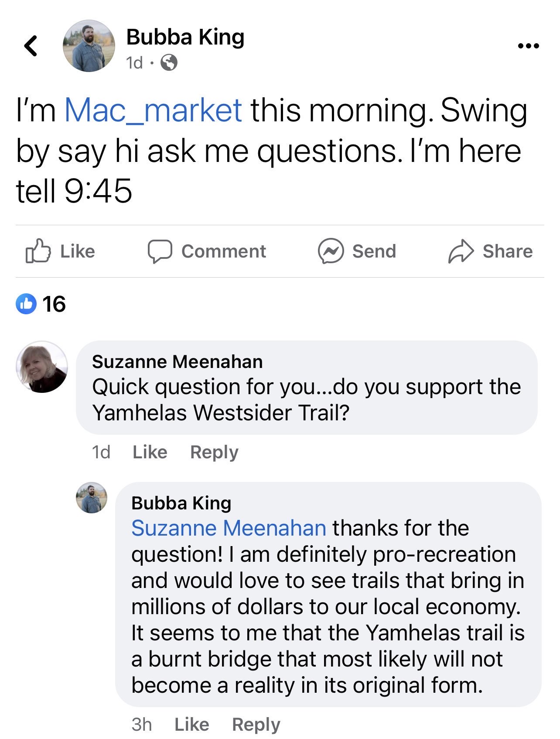The width and height of the screenshot is (560, 739).
Task: Open Suzanne Meenahan's profile photo
Action: coord(42,367)
